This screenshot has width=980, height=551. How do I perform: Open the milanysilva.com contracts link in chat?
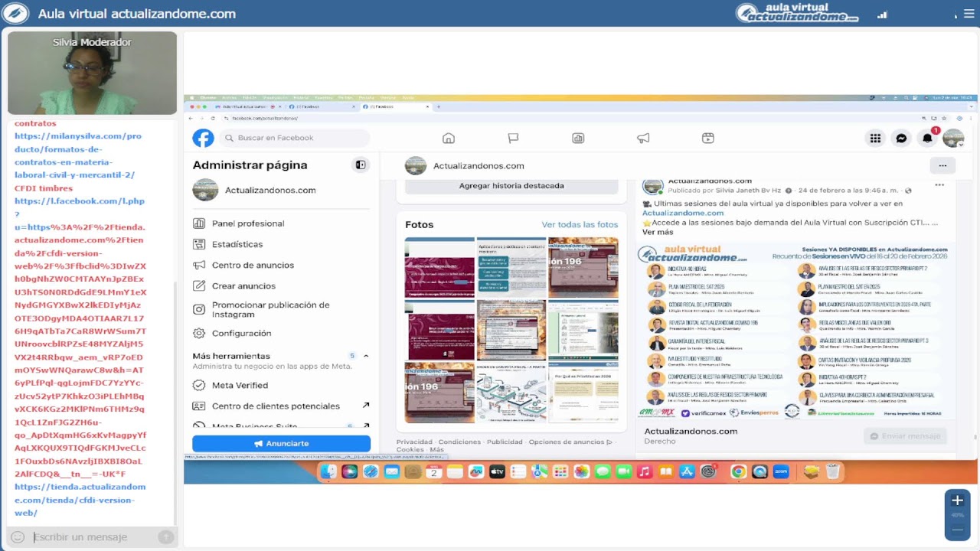click(78, 155)
